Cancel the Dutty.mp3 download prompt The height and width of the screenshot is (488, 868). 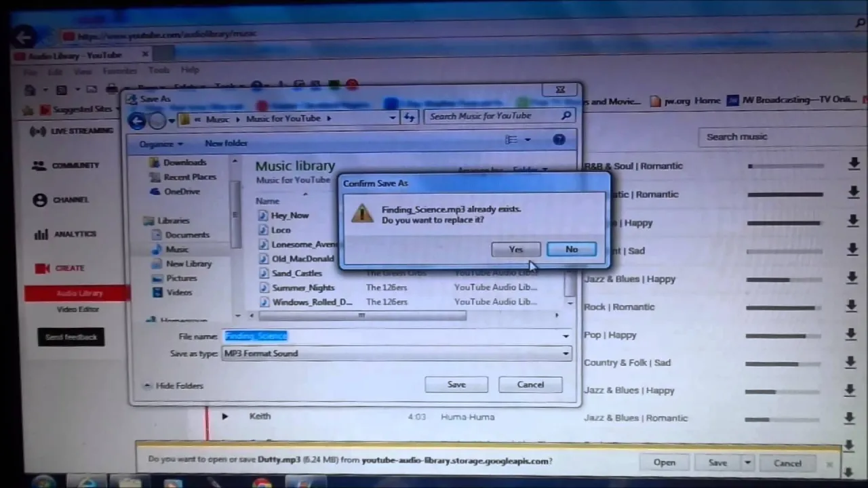(x=787, y=464)
